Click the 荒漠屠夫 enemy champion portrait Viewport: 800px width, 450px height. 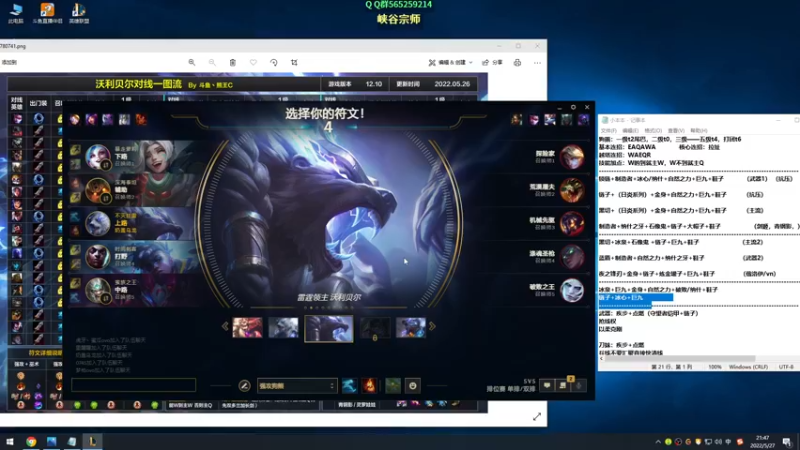click(572, 190)
